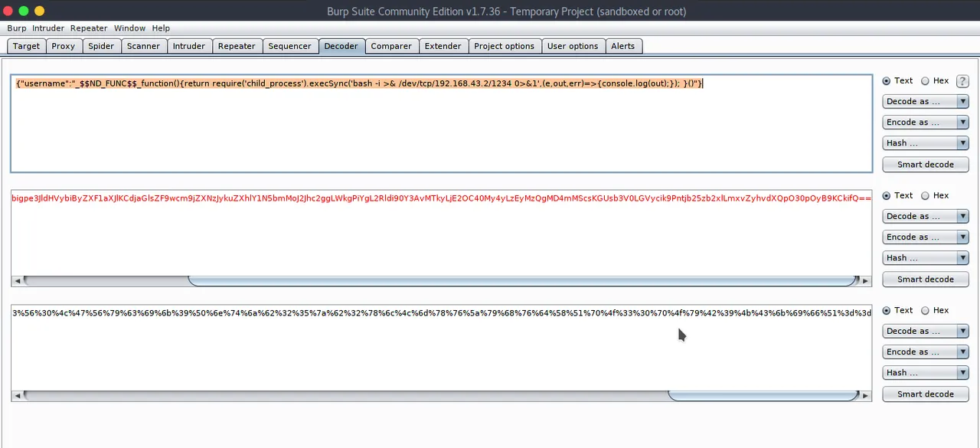Click Smart decode in first panel
Viewport: 980px width, 448px height.
[926, 164]
